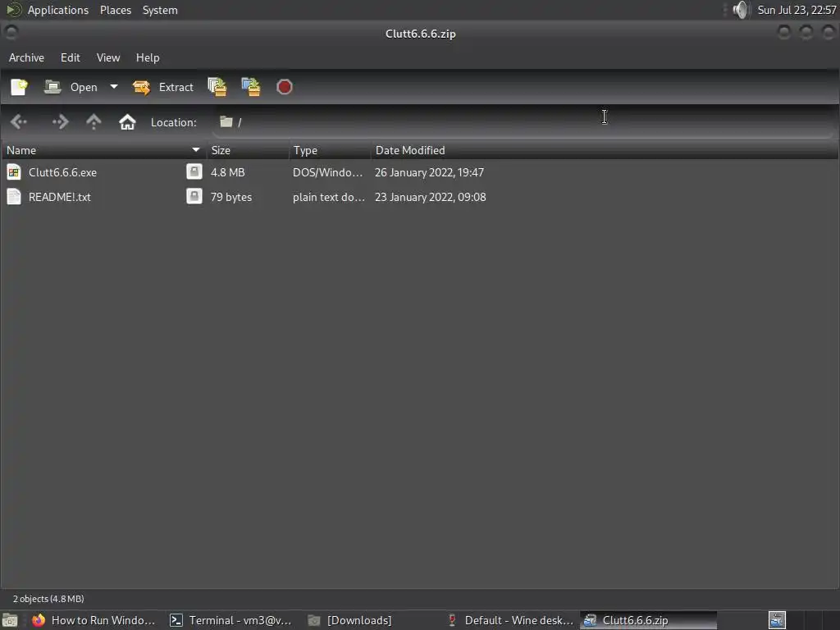The width and height of the screenshot is (840, 630).
Task: Click the plain text do… type cell
Action: (328, 197)
